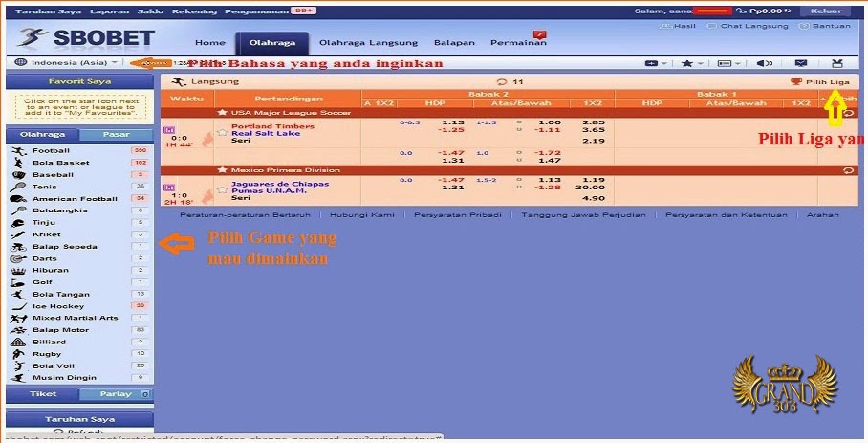Open Peraturan-peraturan Bertaruh link

tap(246, 215)
